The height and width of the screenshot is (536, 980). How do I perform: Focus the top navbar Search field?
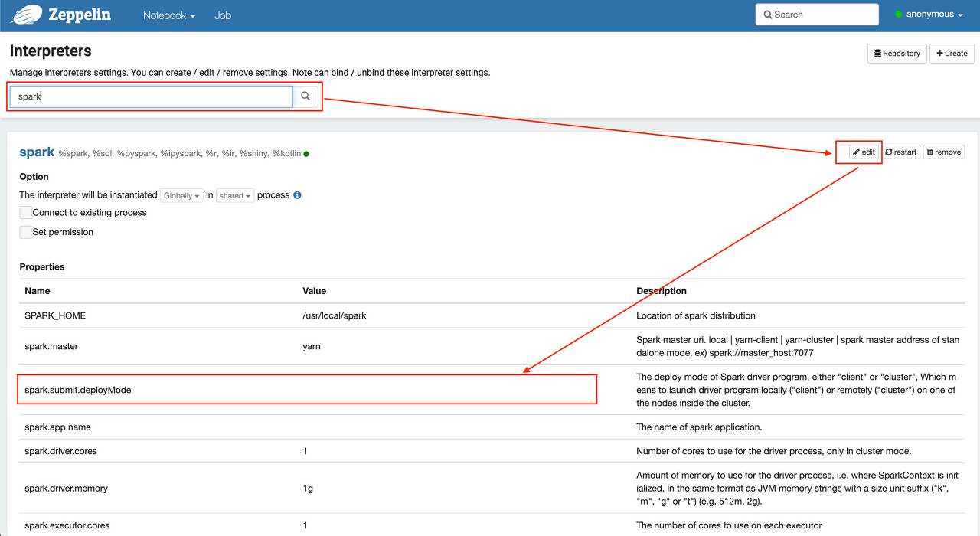(817, 15)
